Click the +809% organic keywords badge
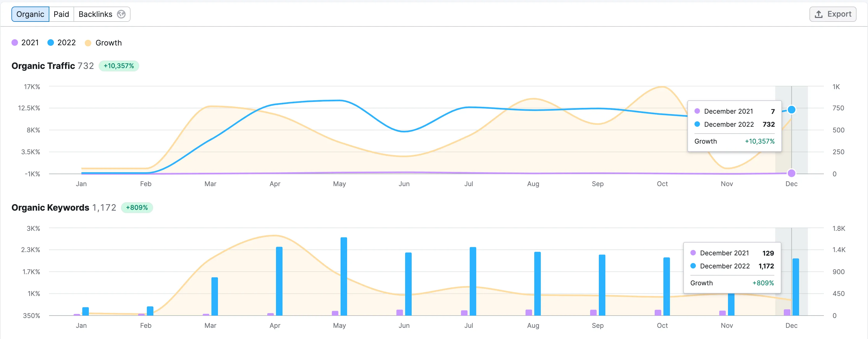The width and height of the screenshot is (868, 339). click(137, 208)
